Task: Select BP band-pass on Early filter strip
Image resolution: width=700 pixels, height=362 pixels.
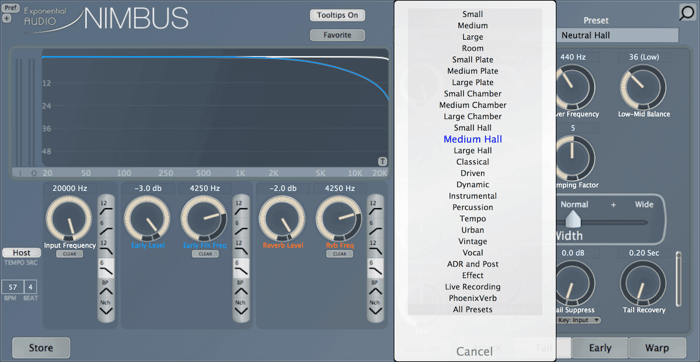Action: 241,289
